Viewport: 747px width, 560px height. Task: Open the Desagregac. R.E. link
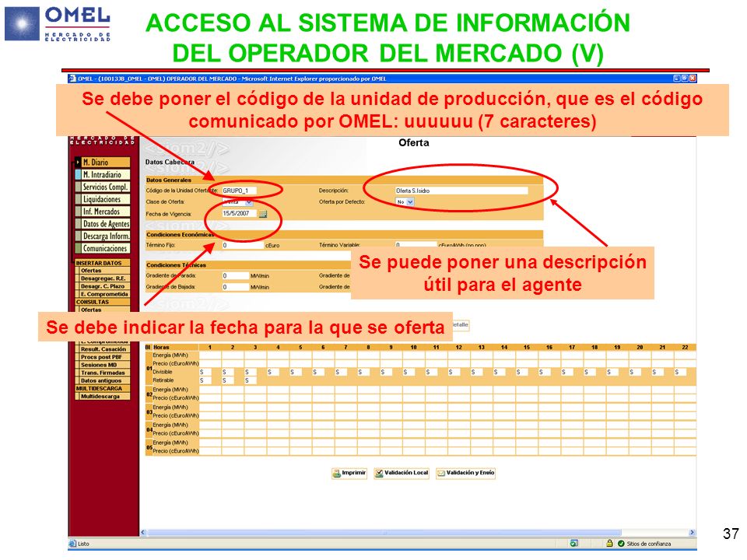pos(104,278)
